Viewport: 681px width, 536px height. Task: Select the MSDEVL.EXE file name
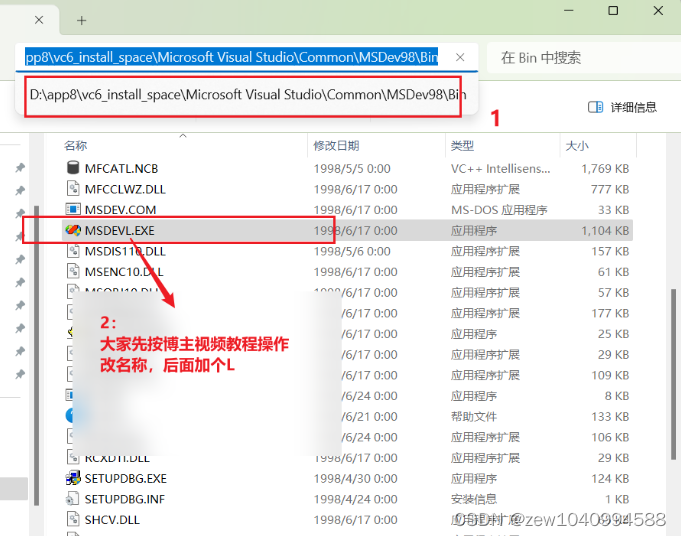tap(119, 231)
